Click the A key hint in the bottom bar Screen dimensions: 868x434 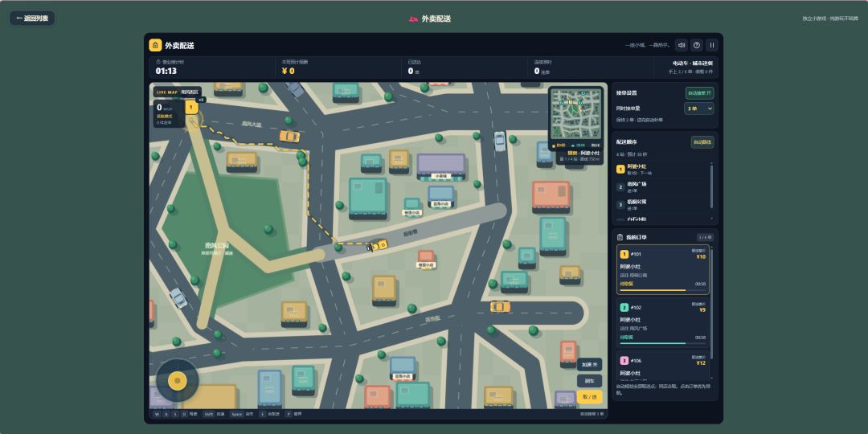(166, 414)
